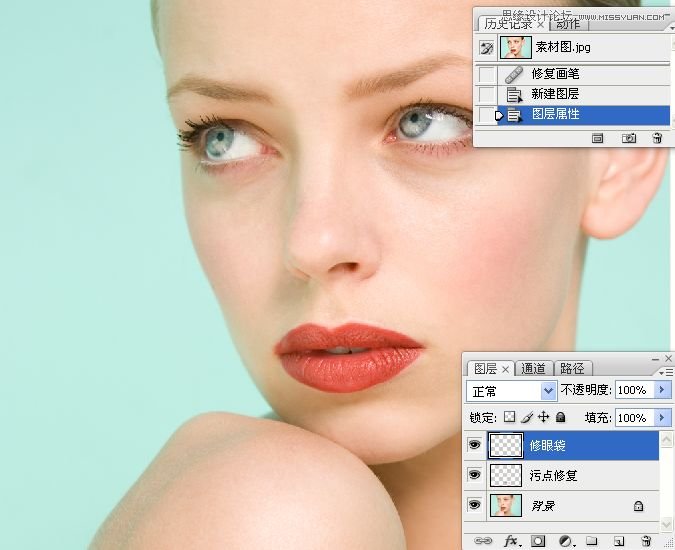This screenshot has width=675, height=550.
Task: Toggle lock transparent pixels
Action: point(510,417)
